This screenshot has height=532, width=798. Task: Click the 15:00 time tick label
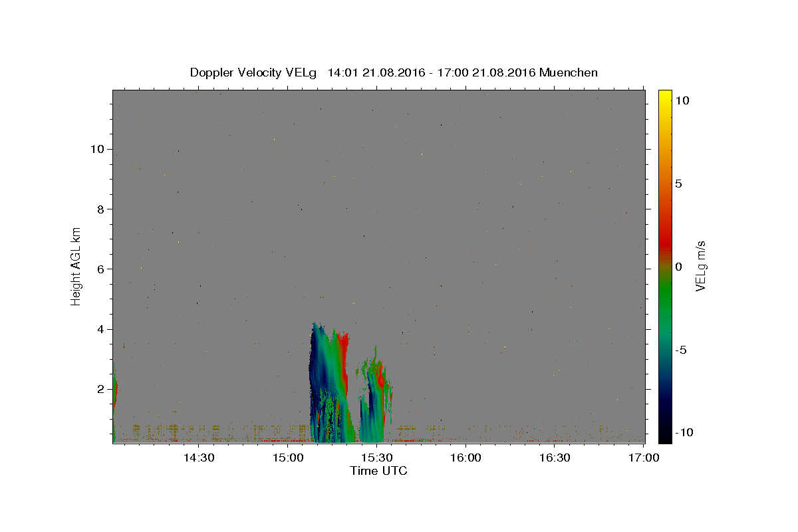tap(287, 458)
